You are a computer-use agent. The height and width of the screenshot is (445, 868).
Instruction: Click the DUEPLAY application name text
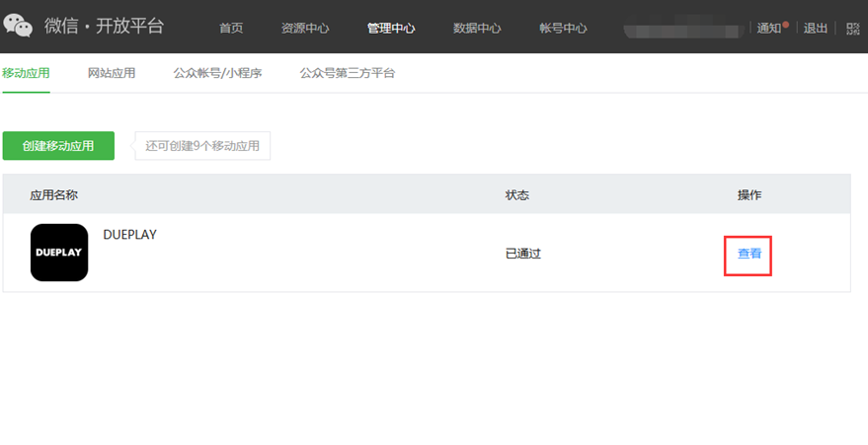coord(129,235)
